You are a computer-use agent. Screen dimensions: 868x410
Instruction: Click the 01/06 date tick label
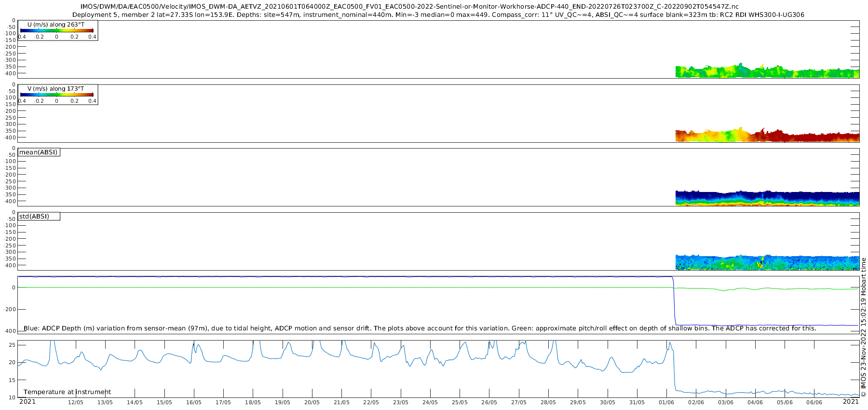[x=666, y=402]
